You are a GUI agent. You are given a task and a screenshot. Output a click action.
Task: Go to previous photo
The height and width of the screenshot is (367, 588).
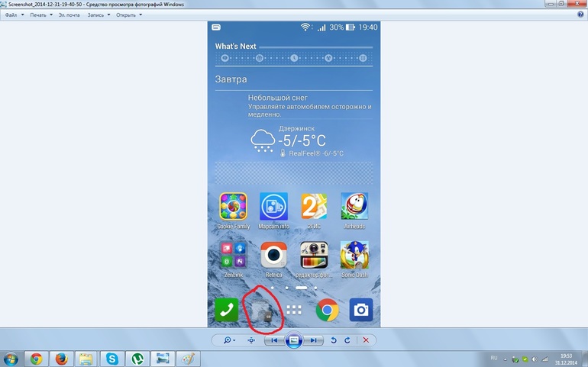click(x=273, y=340)
